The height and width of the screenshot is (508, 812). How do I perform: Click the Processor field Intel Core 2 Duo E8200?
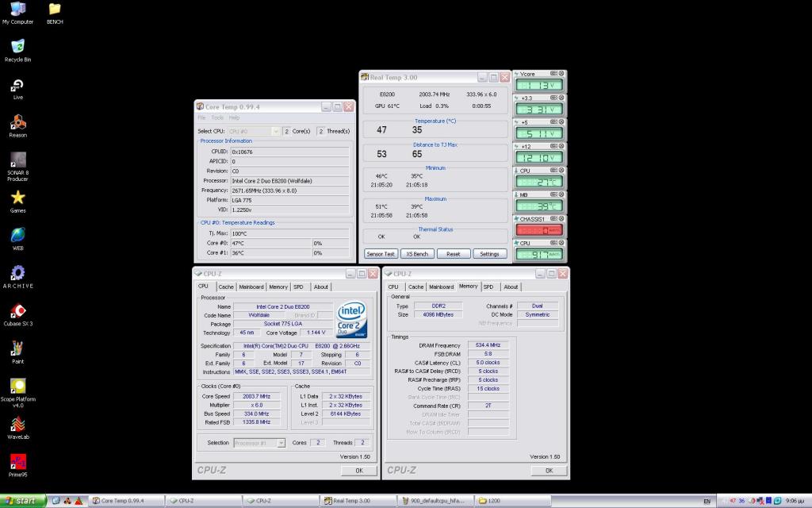tap(289, 181)
